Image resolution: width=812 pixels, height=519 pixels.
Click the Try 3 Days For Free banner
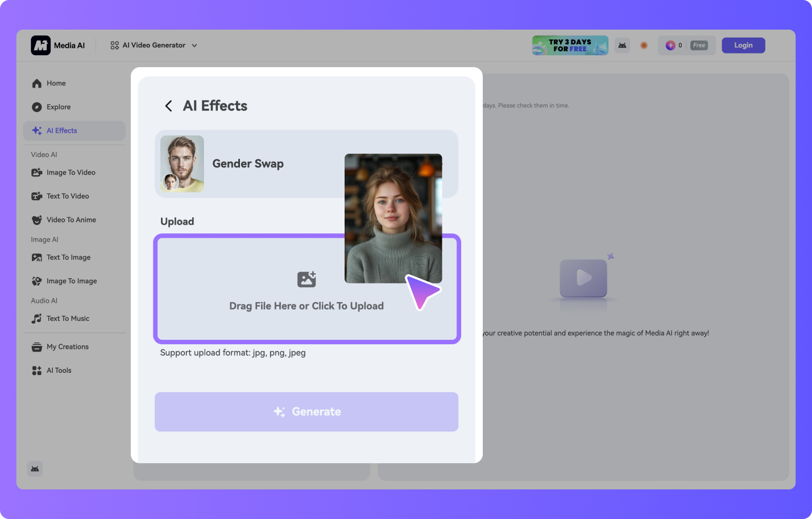click(x=570, y=46)
